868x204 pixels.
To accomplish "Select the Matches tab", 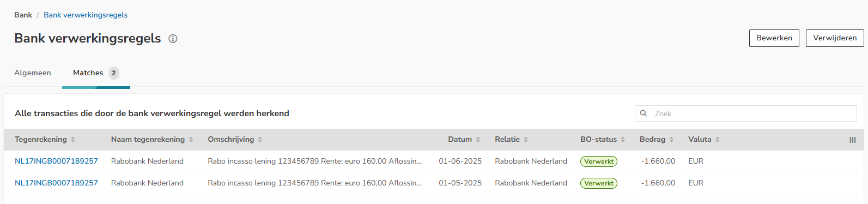I will pos(96,73).
